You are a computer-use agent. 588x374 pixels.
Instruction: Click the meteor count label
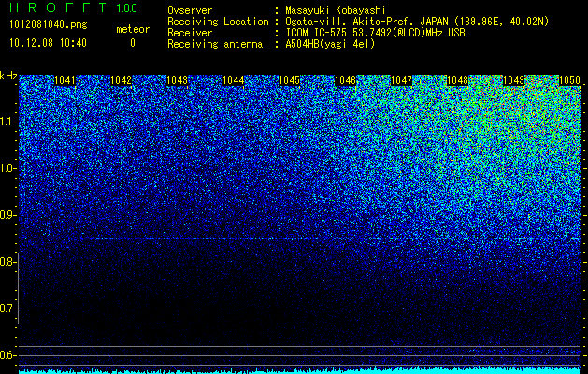pyautogui.click(x=133, y=29)
